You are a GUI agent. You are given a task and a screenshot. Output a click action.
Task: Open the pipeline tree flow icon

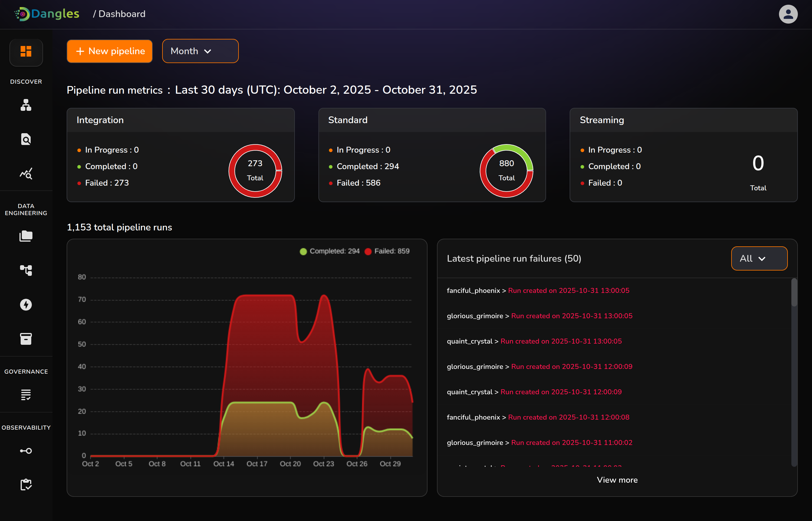click(26, 270)
